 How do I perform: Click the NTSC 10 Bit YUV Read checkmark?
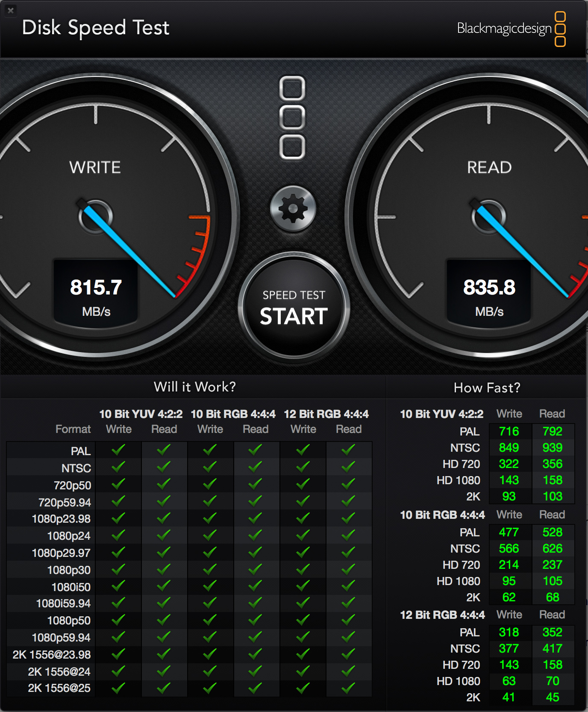pos(164,467)
